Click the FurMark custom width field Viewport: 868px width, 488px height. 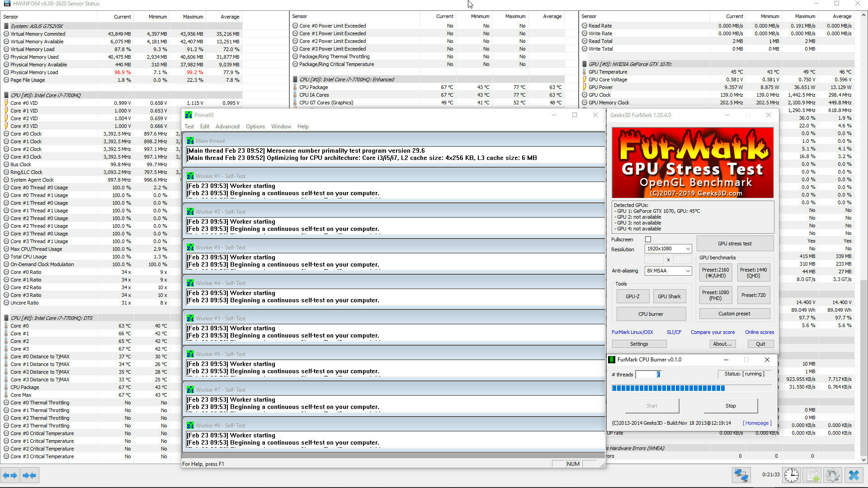tap(654, 260)
